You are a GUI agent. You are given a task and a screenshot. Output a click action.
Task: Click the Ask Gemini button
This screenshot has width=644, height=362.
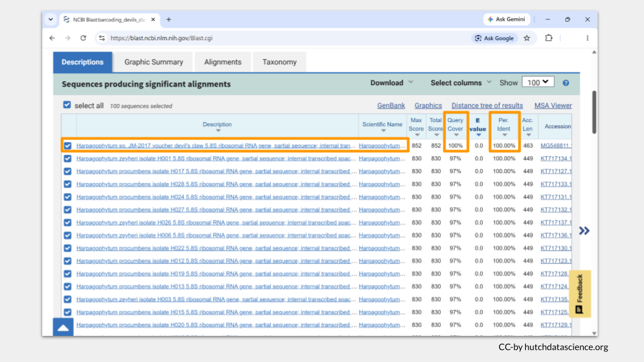pos(506,19)
